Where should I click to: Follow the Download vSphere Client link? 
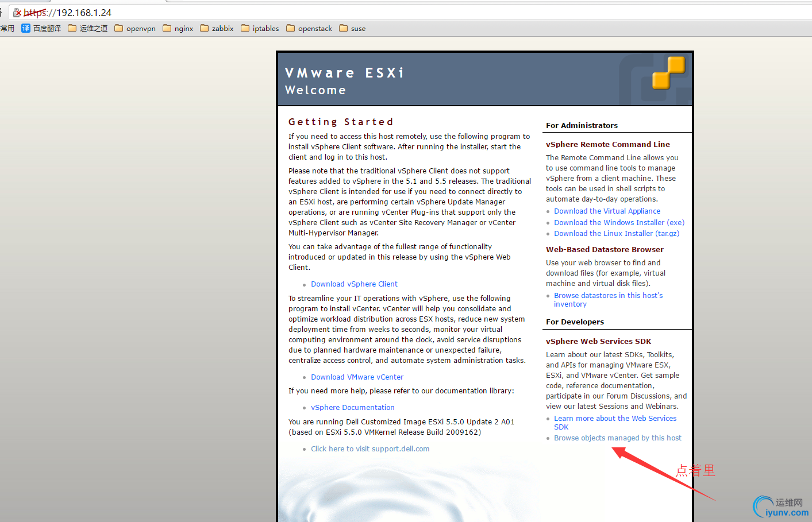pyautogui.click(x=354, y=284)
